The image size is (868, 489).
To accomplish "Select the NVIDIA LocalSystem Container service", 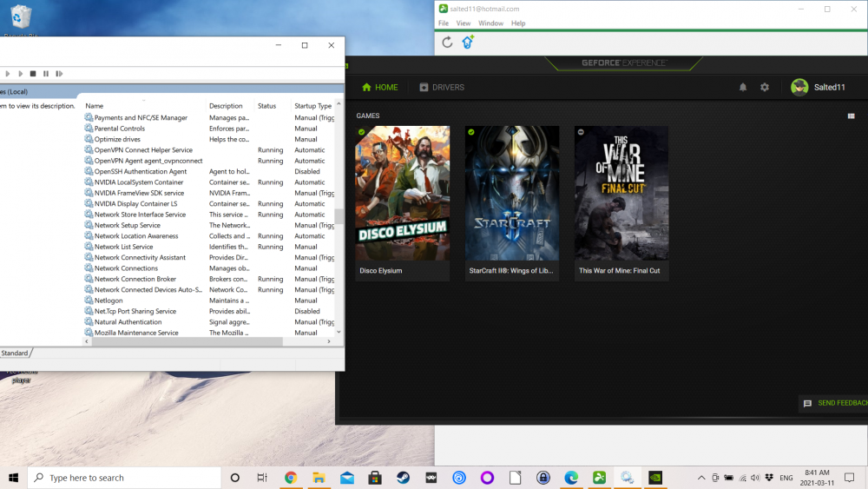I will point(209,182).
